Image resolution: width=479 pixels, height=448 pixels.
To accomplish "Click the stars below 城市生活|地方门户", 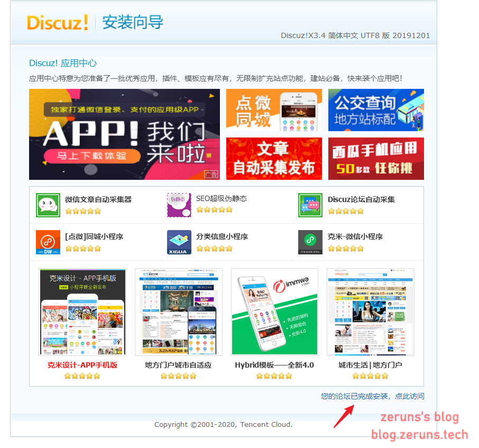I will [x=370, y=376].
